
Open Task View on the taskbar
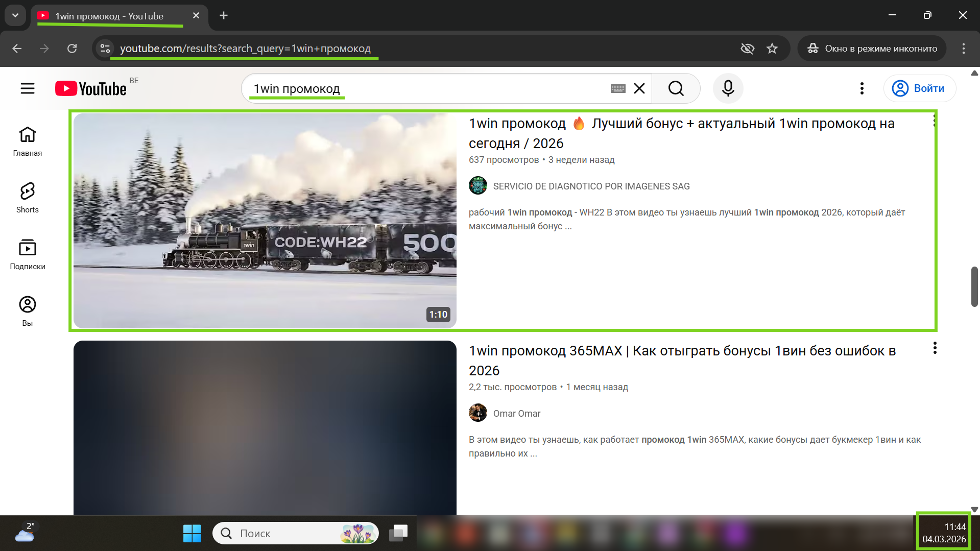398,533
